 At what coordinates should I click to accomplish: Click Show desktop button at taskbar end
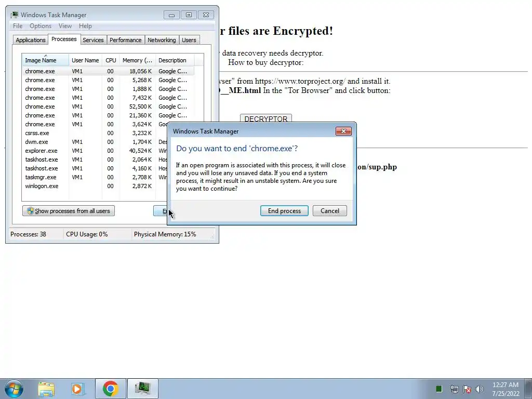(528, 389)
